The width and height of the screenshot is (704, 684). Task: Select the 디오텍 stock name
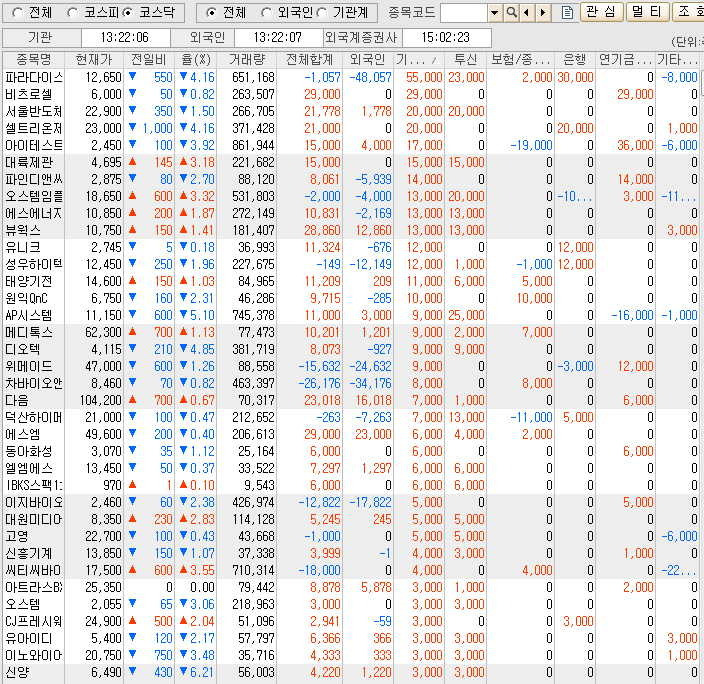23,349
